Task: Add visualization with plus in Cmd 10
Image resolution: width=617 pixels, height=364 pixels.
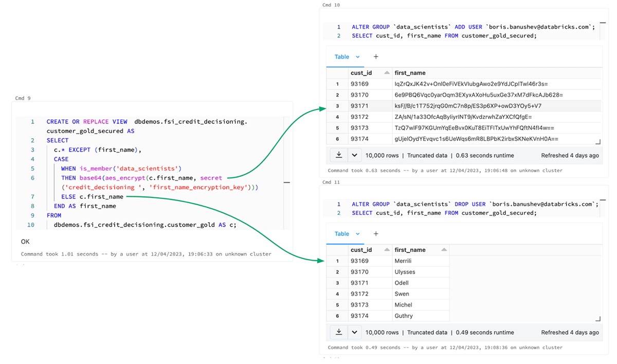Action: point(375,57)
